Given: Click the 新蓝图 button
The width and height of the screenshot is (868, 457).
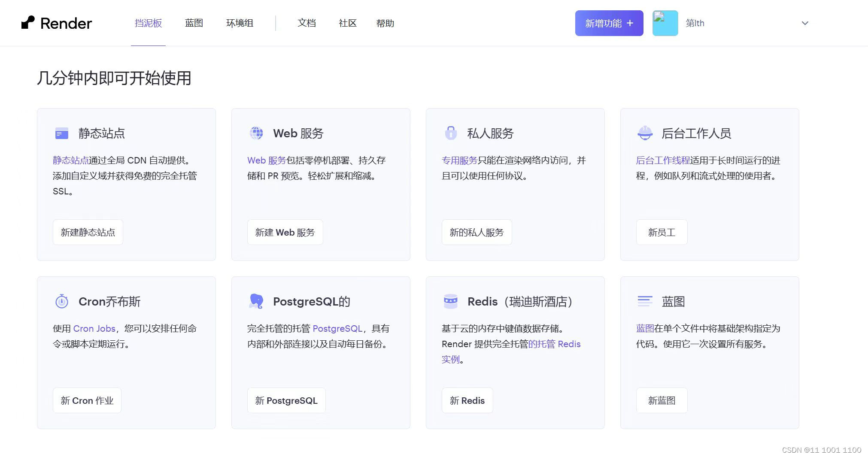Looking at the screenshot, I should (x=662, y=400).
